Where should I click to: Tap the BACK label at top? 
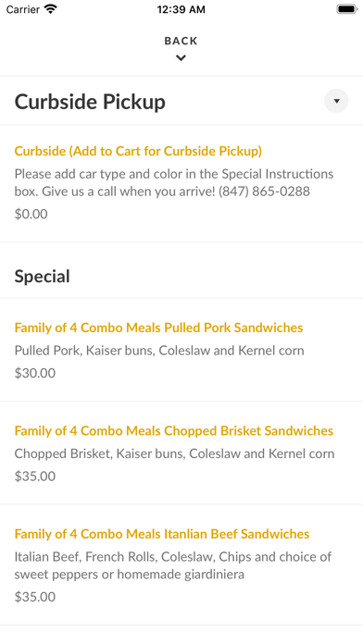pyautogui.click(x=181, y=41)
